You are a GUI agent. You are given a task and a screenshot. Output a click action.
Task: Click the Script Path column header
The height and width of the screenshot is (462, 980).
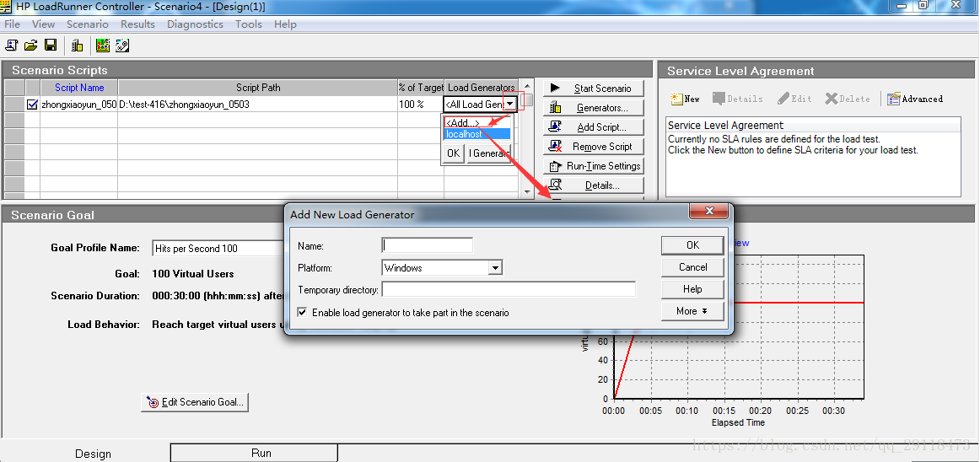click(257, 88)
